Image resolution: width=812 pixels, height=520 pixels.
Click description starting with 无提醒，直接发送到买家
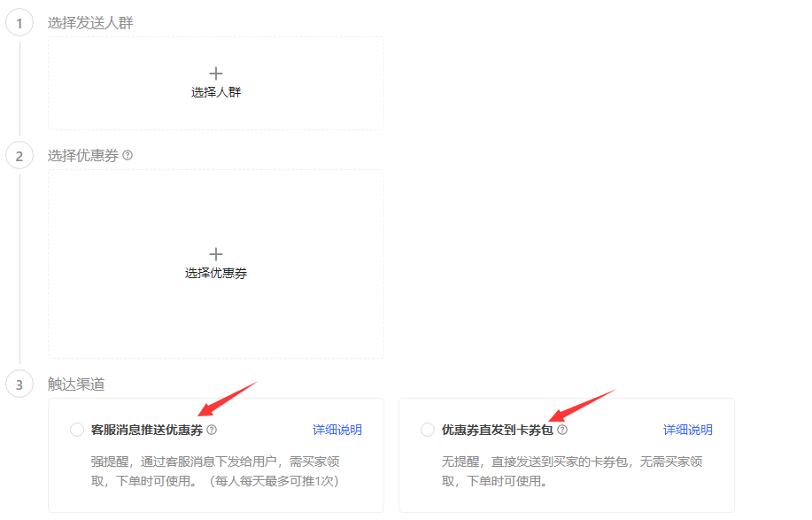(x=572, y=471)
